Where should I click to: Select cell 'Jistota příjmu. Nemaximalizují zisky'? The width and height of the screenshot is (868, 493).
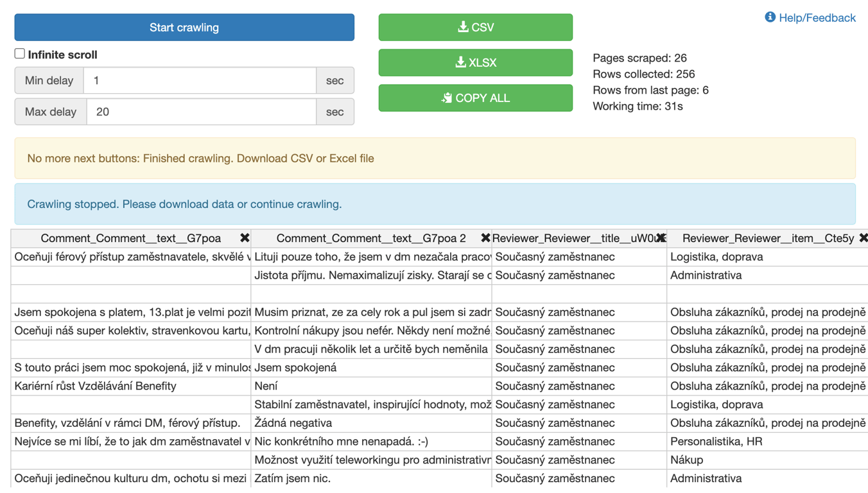pyautogui.click(x=371, y=275)
